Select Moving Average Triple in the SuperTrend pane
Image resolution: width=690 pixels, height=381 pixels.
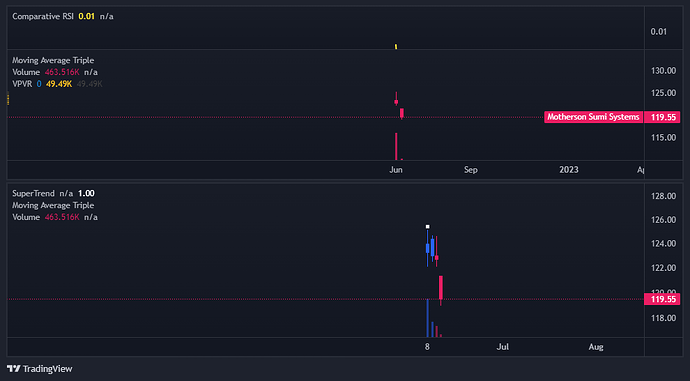coord(53,205)
